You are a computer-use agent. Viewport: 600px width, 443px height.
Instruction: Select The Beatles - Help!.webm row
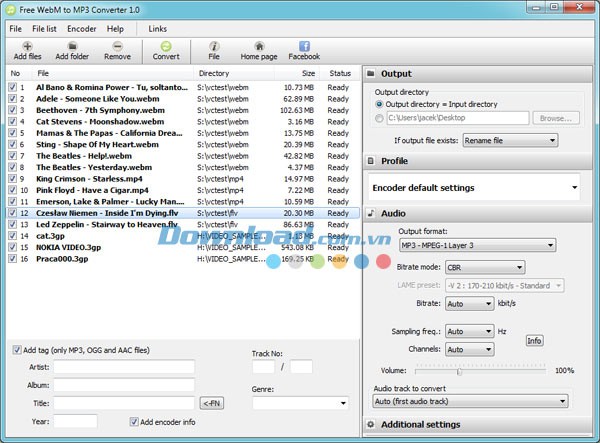coord(183,156)
